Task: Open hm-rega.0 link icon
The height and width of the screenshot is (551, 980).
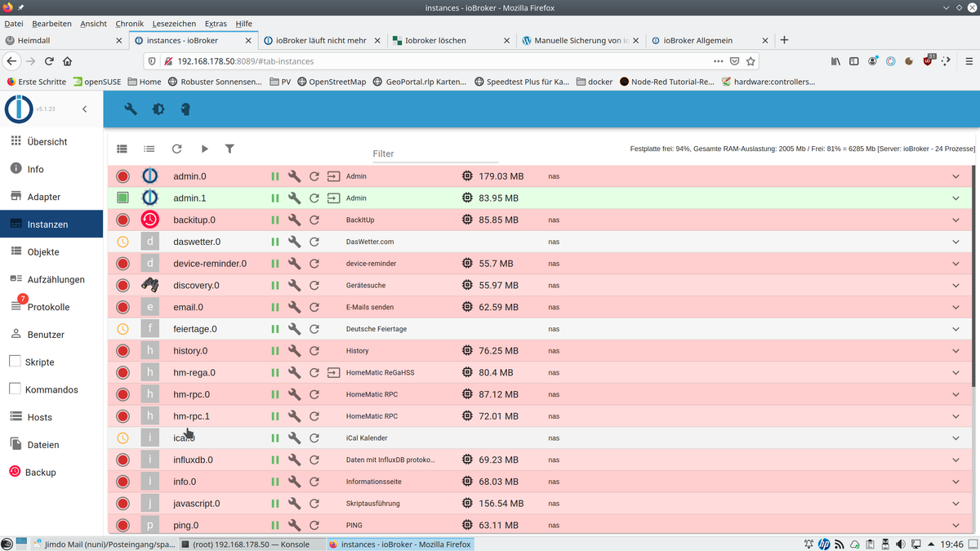Action: [x=333, y=372]
